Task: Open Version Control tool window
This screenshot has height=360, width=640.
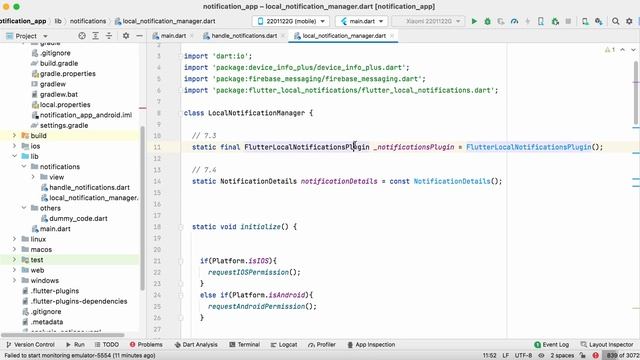Action: coord(30,345)
